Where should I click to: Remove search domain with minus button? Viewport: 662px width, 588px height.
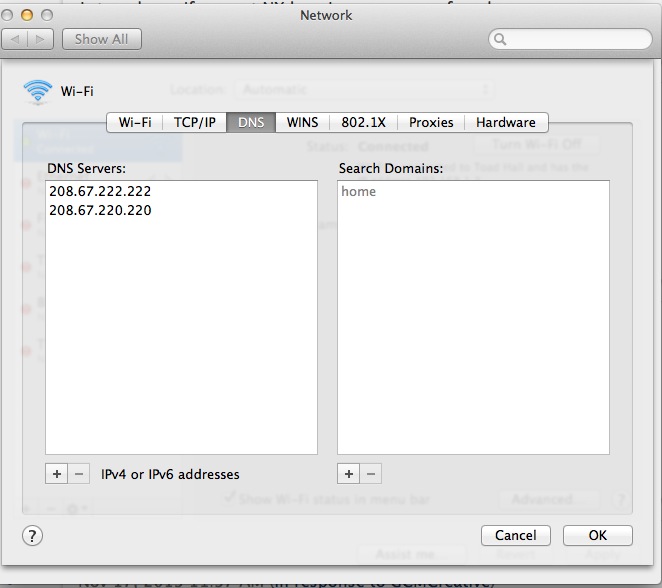(371, 474)
